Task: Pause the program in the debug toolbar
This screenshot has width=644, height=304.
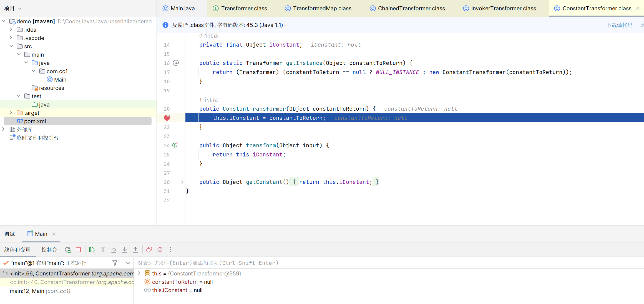Action: pos(103,250)
